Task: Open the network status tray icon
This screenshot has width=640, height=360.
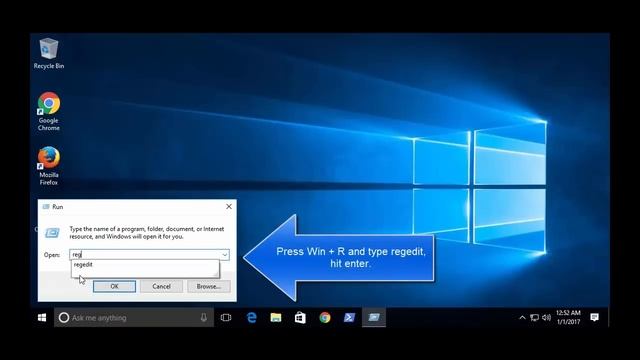Action: [534, 318]
